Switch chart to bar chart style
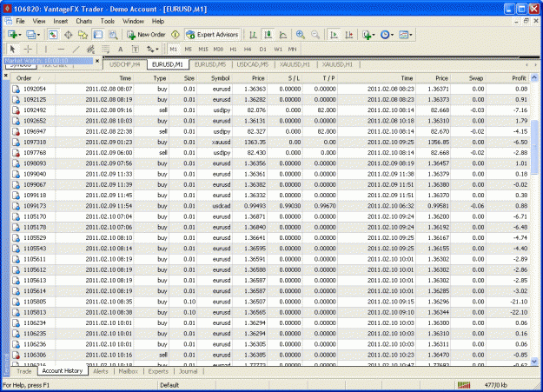Screen dimensions: 543x392 click(x=253, y=35)
